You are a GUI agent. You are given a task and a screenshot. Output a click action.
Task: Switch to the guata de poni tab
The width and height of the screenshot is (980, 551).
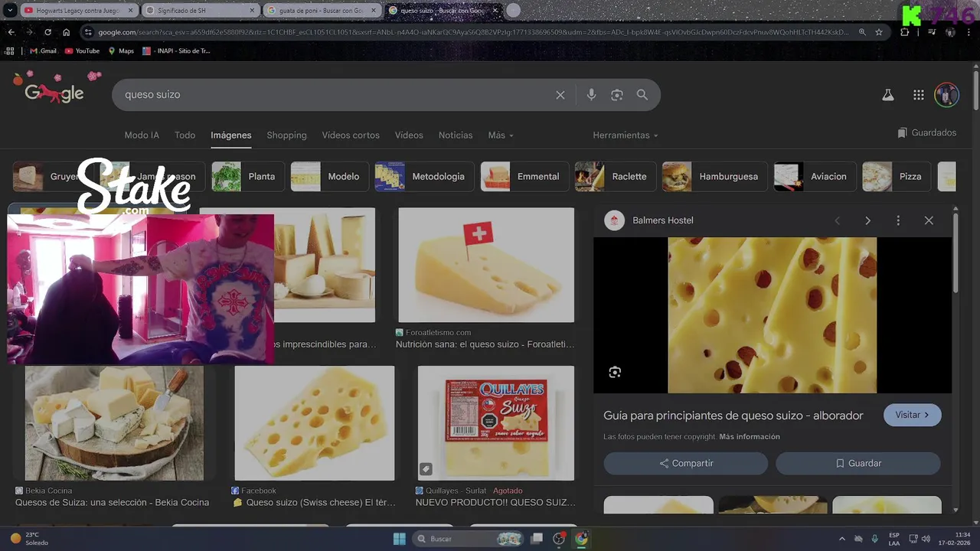pos(322,11)
